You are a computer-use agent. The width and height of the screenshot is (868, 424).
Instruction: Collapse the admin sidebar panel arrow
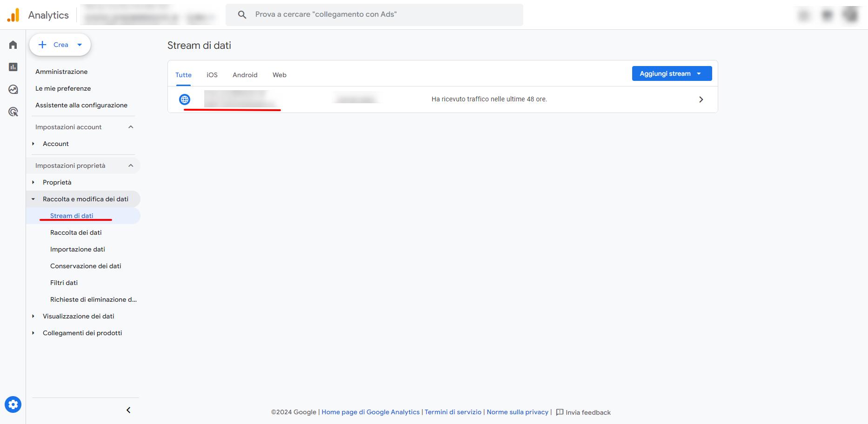tap(128, 410)
